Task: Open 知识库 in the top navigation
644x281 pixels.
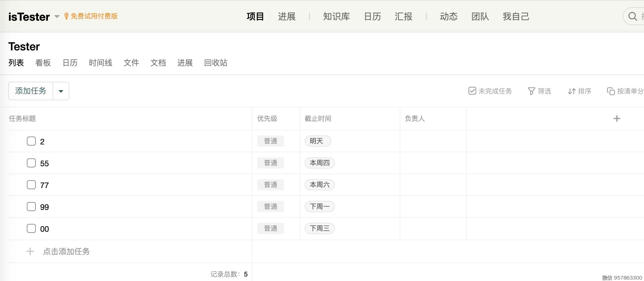Action: 336,17
